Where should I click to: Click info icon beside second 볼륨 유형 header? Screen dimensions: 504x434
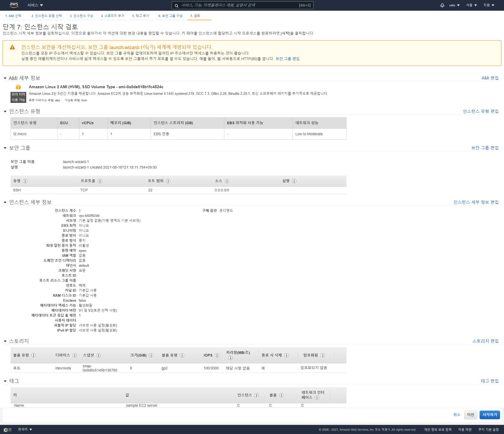182,355
